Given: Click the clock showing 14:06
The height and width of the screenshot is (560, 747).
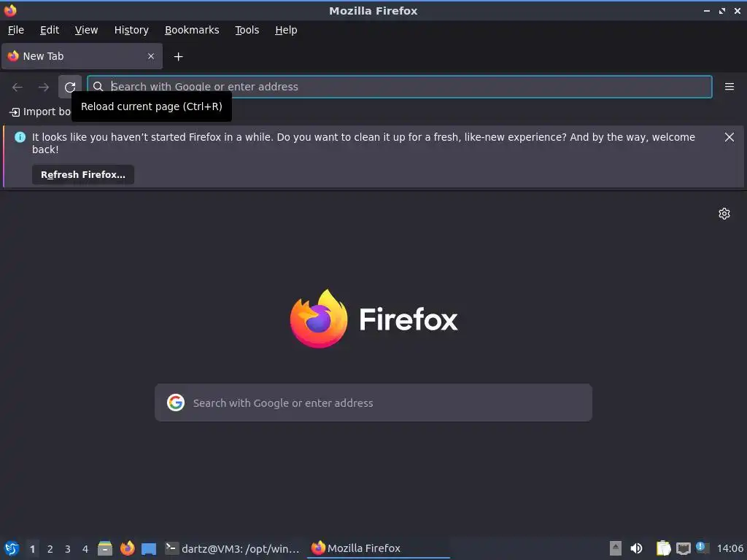Looking at the screenshot, I should coord(729,548).
